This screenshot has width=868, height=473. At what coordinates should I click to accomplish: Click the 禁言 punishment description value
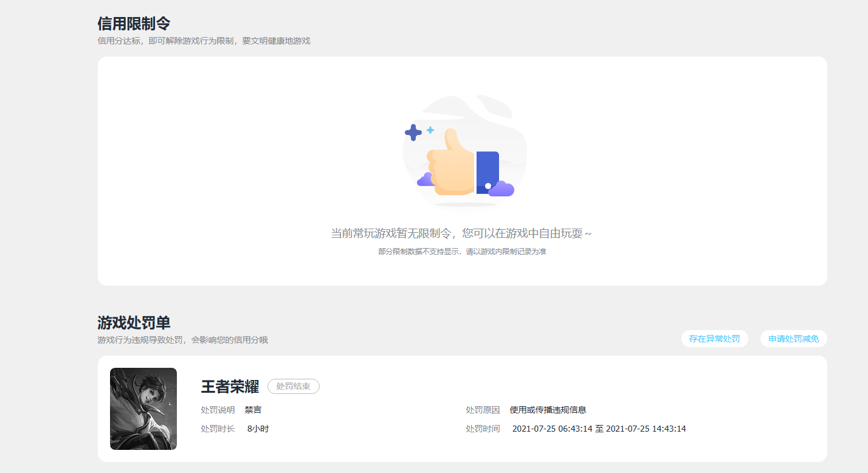pyautogui.click(x=253, y=410)
